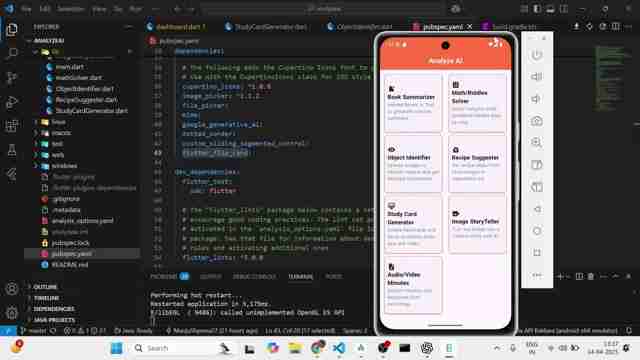Open the PORTS panel tab
Screen dimensions: 640x360
333,276
